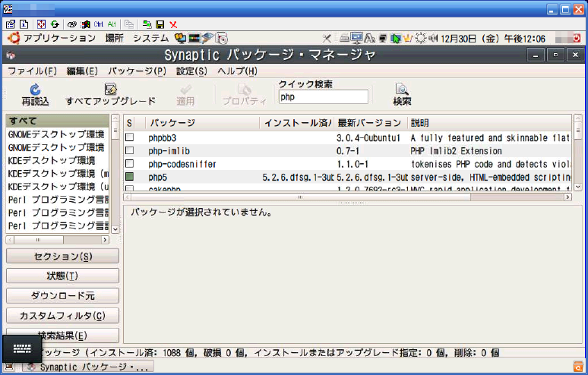This screenshot has width=588, height=375.
Task: Sort by the 最新バージョン column header
Action: coord(371,123)
